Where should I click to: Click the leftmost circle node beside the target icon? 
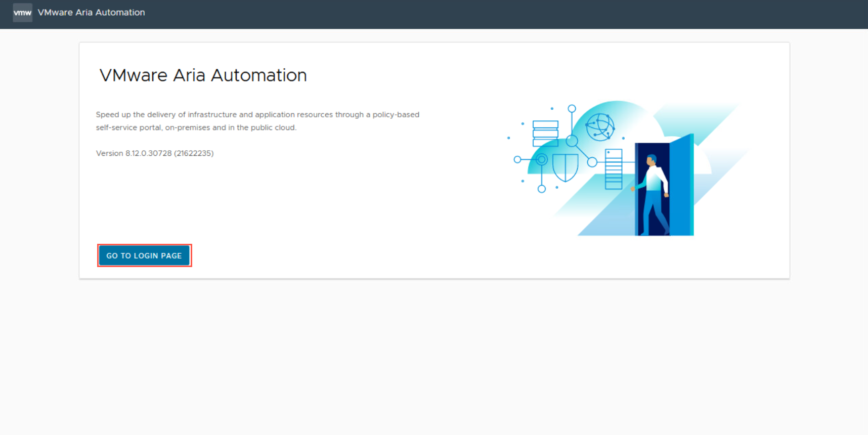tap(517, 159)
